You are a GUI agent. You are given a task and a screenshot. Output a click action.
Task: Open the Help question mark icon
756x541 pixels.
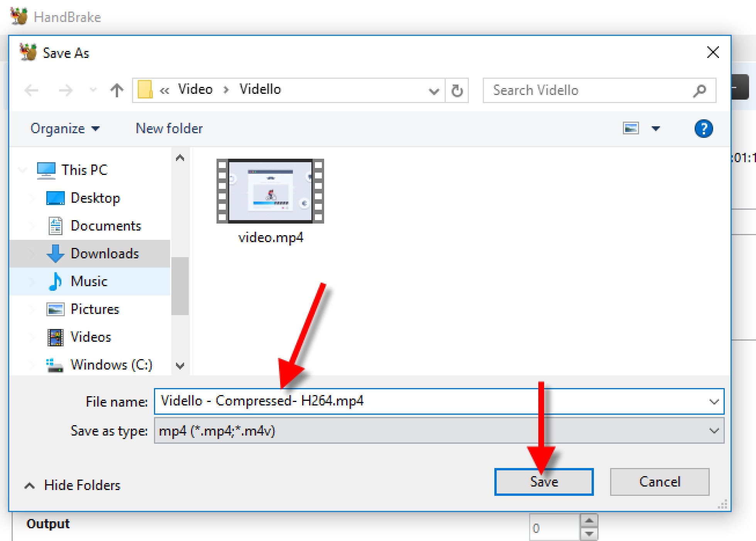click(x=703, y=129)
